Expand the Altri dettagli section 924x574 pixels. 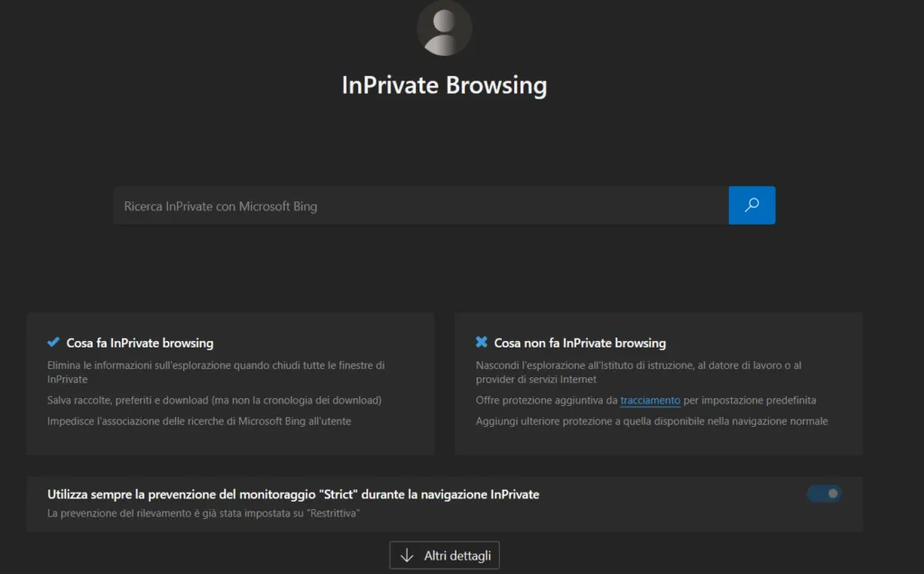pyautogui.click(x=444, y=555)
